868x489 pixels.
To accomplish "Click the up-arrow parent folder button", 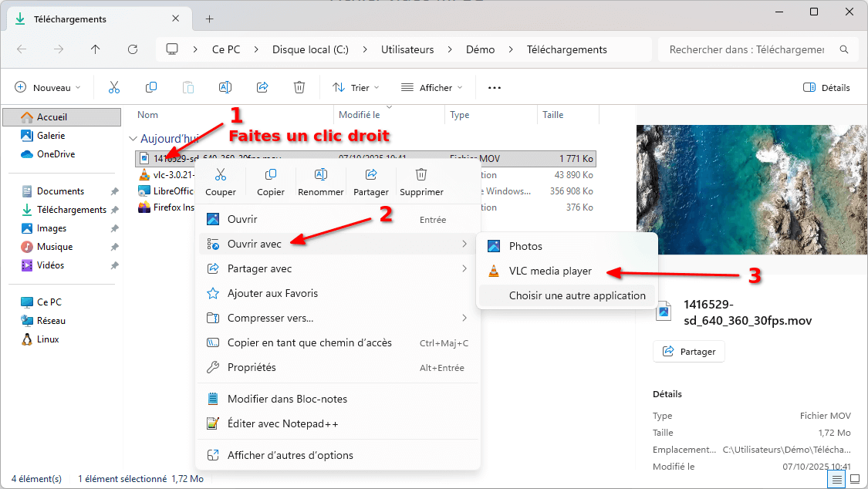I will point(96,49).
